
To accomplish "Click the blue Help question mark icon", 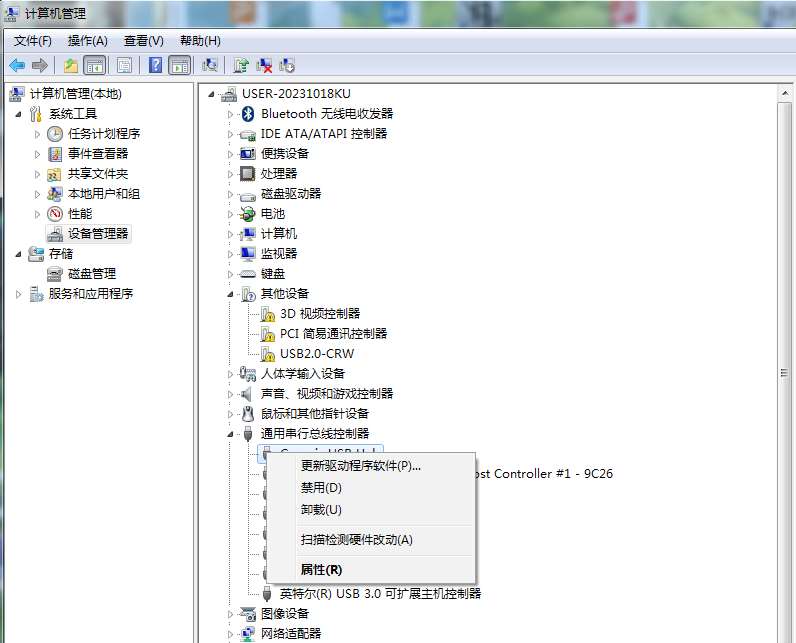I will 155,65.
